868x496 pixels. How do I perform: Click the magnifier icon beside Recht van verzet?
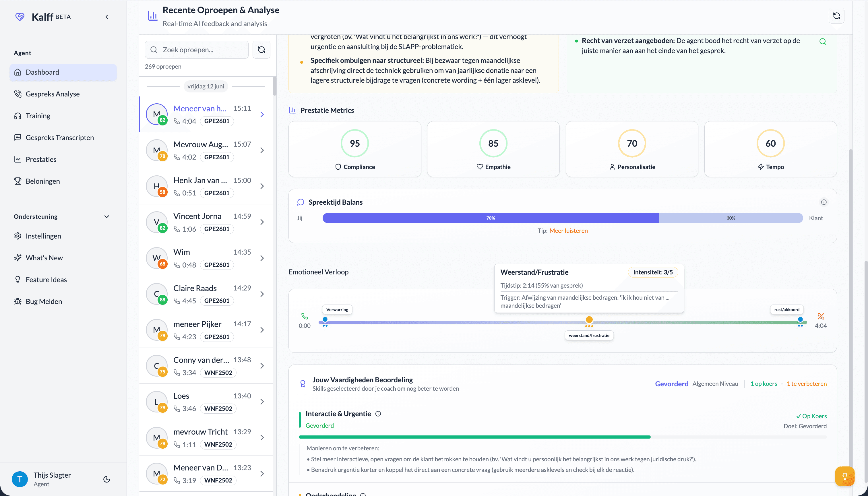pos(823,42)
